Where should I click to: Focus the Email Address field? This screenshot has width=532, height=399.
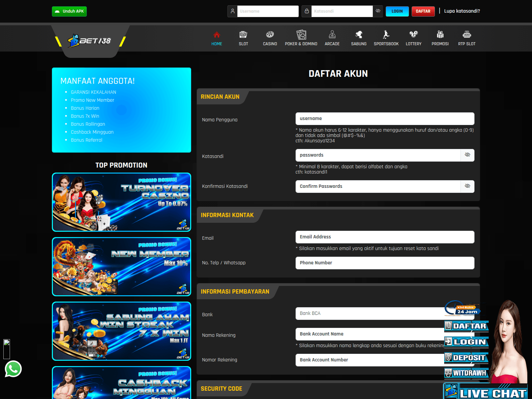[385, 237]
